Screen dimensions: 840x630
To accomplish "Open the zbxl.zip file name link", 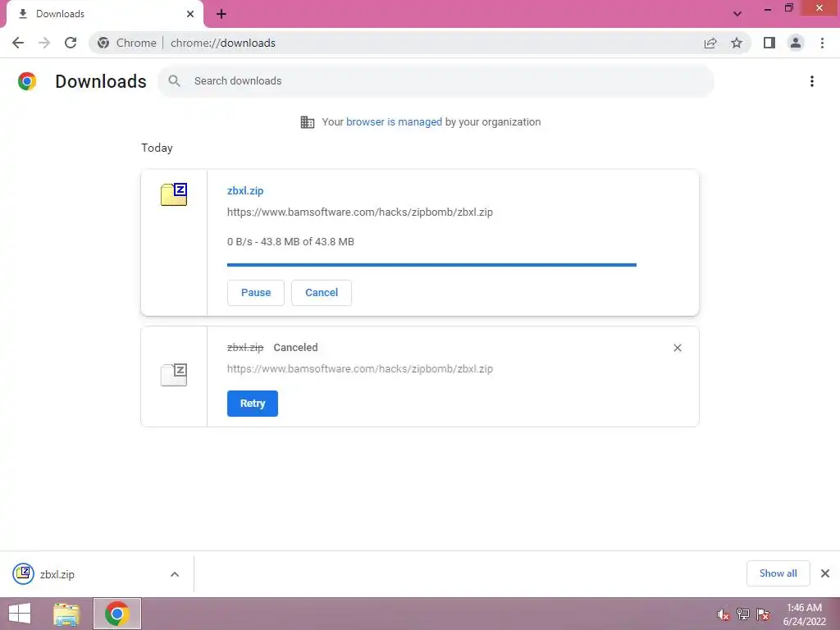I will [x=245, y=190].
